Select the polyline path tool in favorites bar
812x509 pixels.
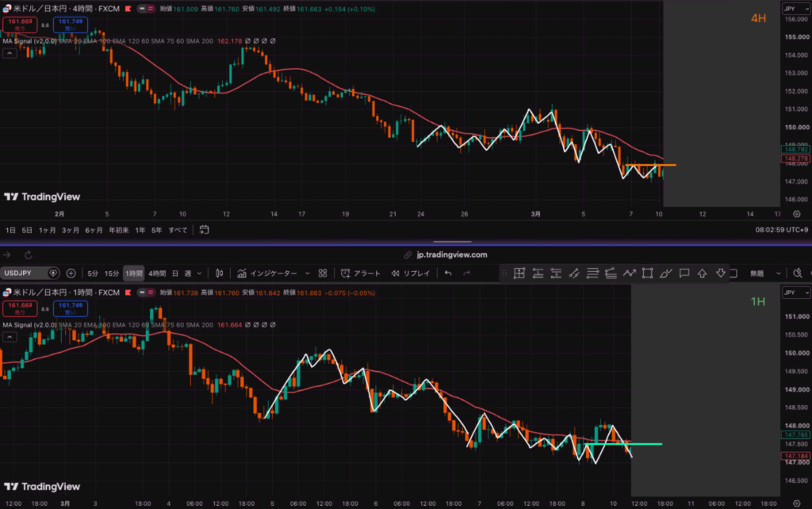point(629,273)
